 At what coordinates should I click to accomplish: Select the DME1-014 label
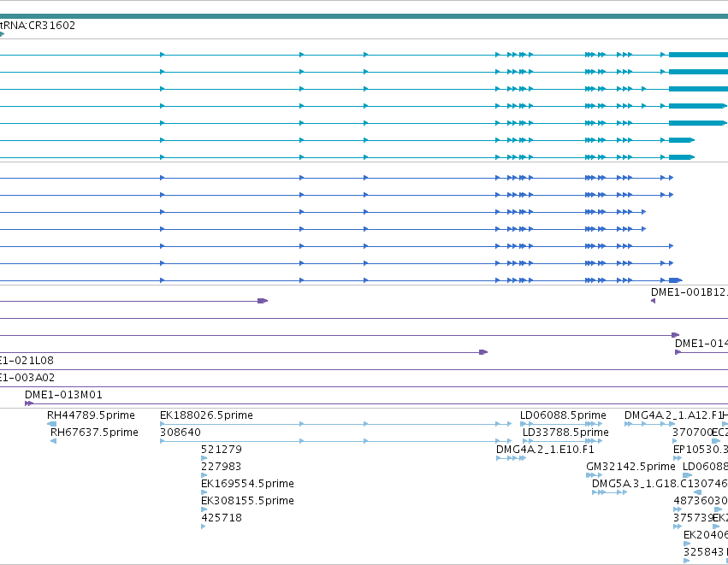pyautogui.click(x=701, y=344)
